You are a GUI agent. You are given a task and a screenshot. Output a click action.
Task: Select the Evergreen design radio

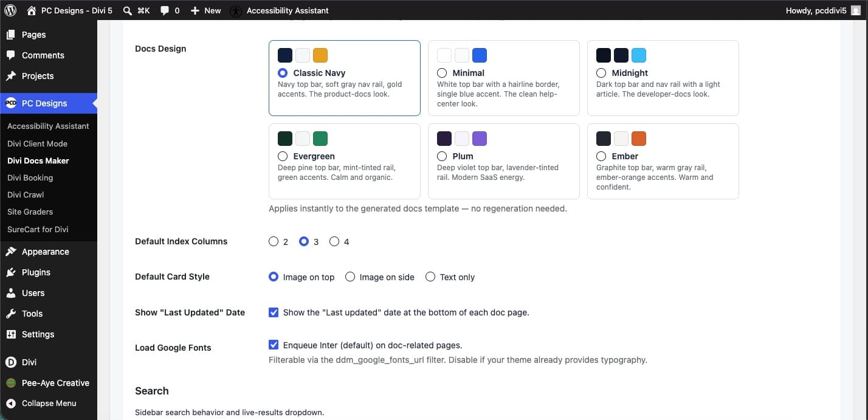pyautogui.click(x=283, y=156)
